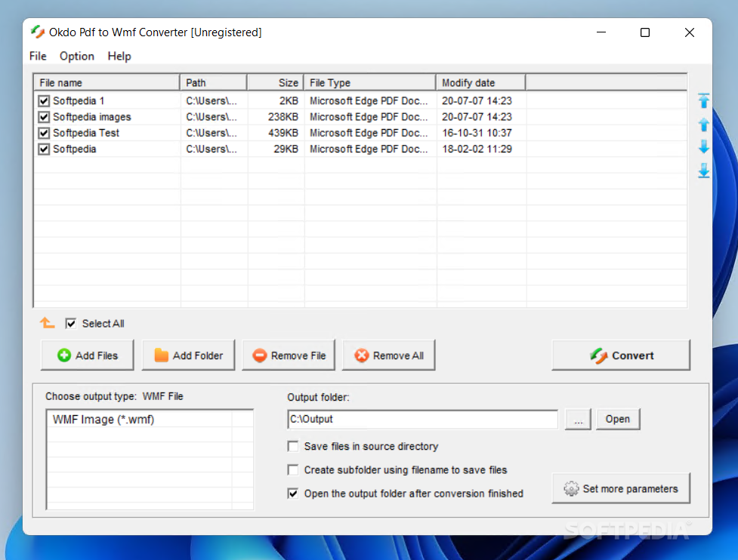Click the Okdo app icon in title bar
Screen dimensions: 738x560
38,32
